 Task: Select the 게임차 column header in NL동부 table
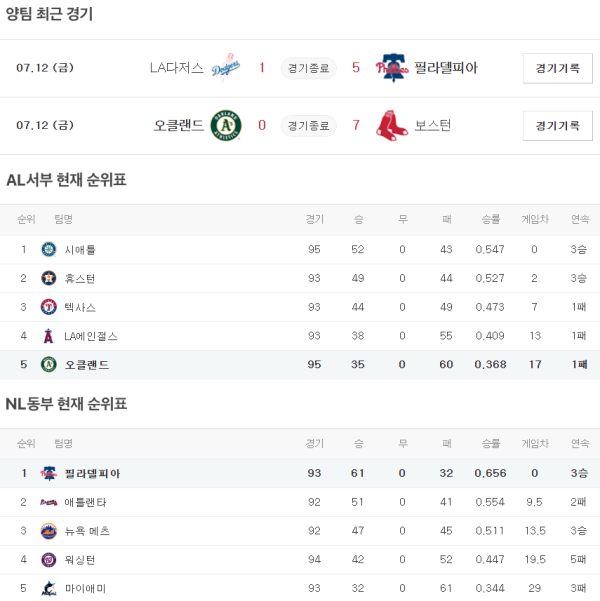tap(535, 443)
